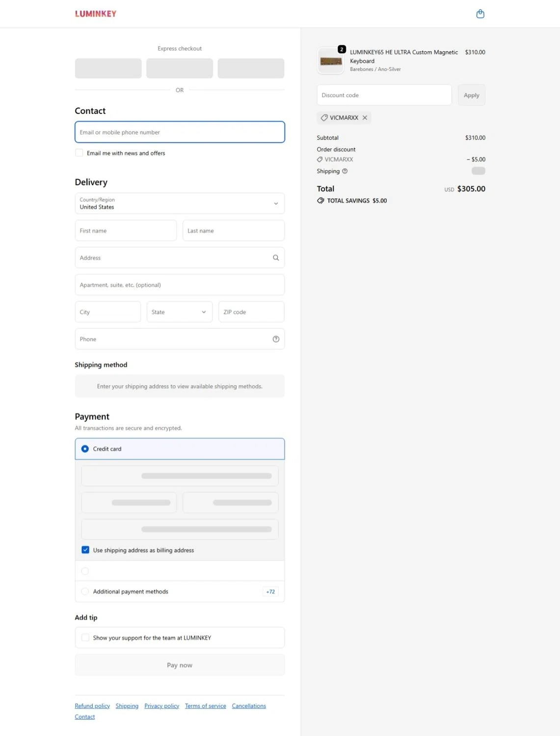The image size is (560, 736).
Task: Click the shipping method info message
Action: [180, 387]
